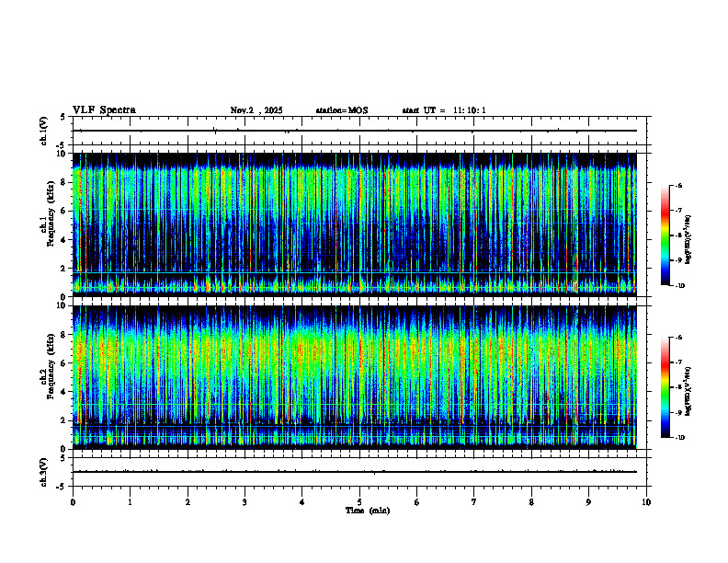Click time axis tick label '5'
728x563 pixels.
click(359, 502)
